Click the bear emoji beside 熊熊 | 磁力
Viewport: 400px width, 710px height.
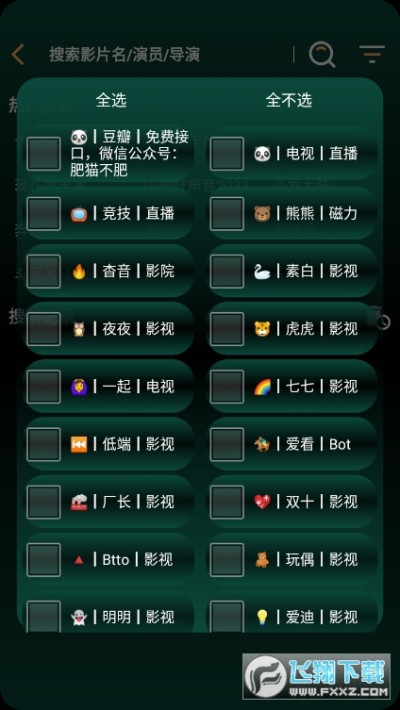point(262,213)
